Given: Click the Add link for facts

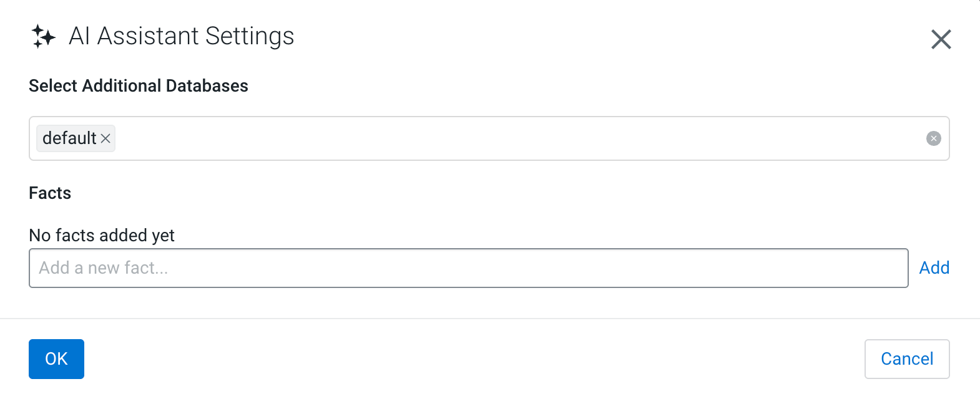Looking at the screenshot, I should click(934, 268).
